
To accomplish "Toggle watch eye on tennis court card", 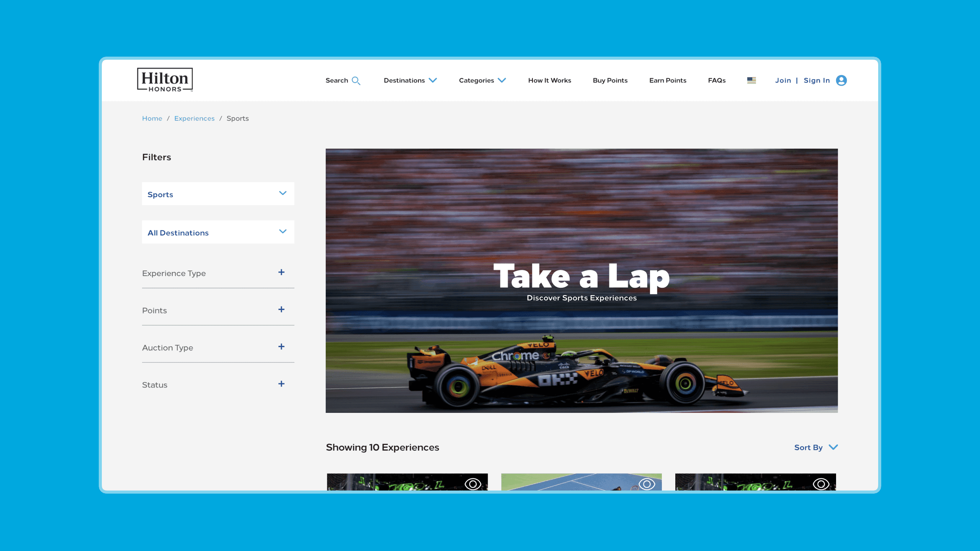I will tap(647, 484).
